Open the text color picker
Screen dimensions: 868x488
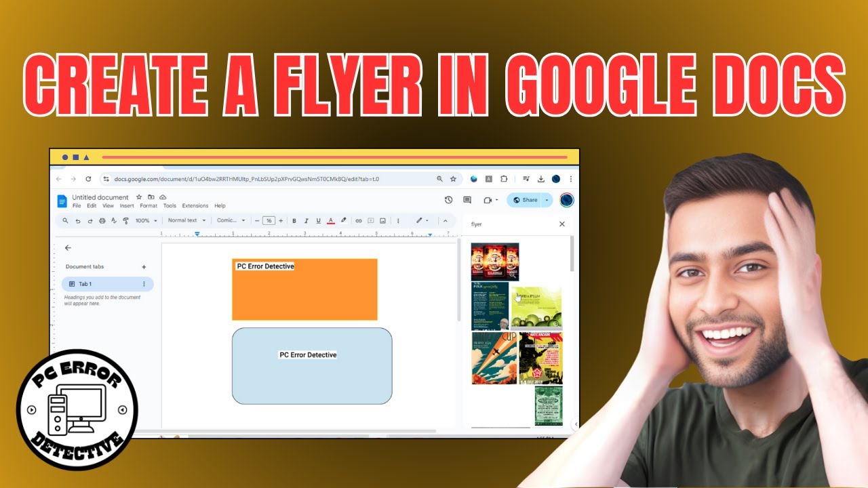click(331, 221)
